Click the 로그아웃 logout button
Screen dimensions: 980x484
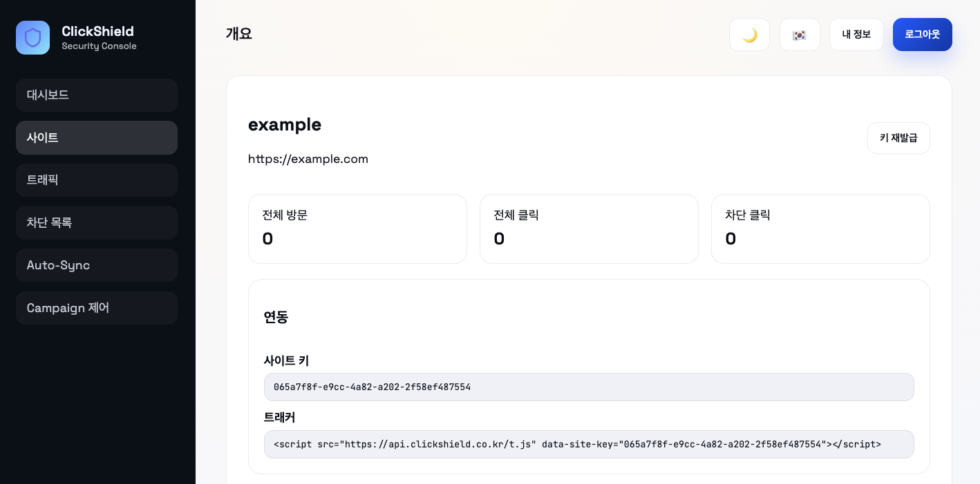pyautogui.click(x=923, y=35)
